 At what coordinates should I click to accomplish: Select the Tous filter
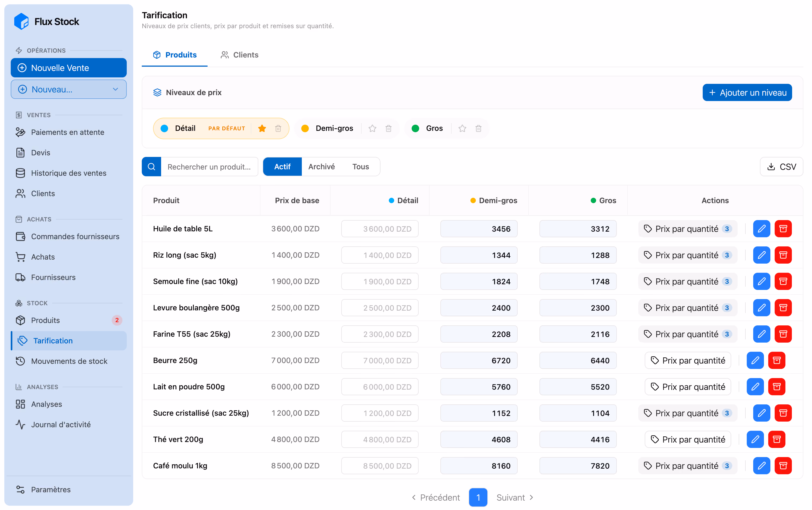coord(360,167)
